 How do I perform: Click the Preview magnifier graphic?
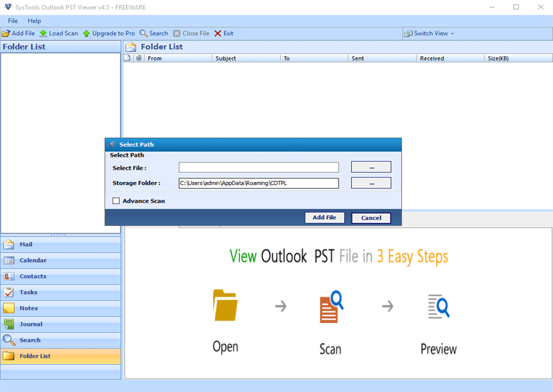point(439,307)
